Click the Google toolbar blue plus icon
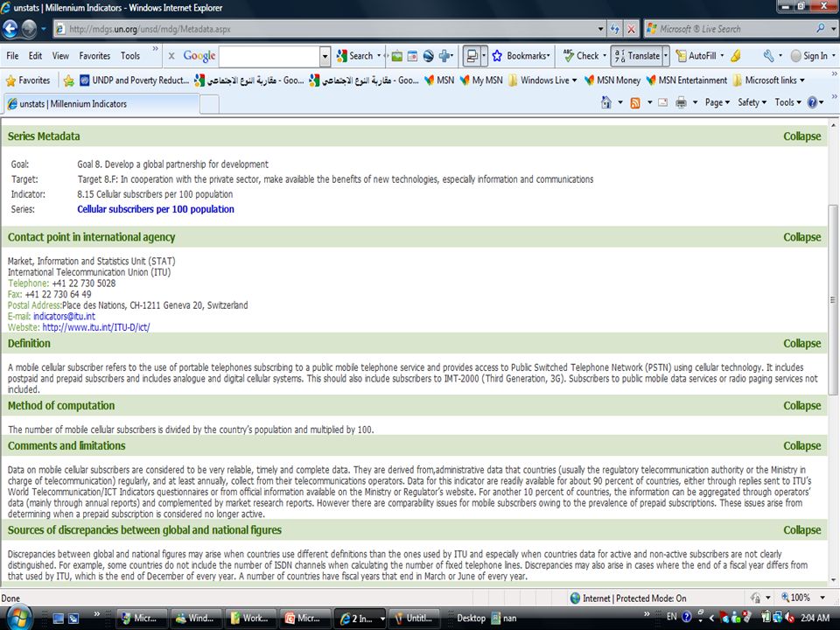The width and height of the screenshot is (840, 630). click(x=444, y=56)
